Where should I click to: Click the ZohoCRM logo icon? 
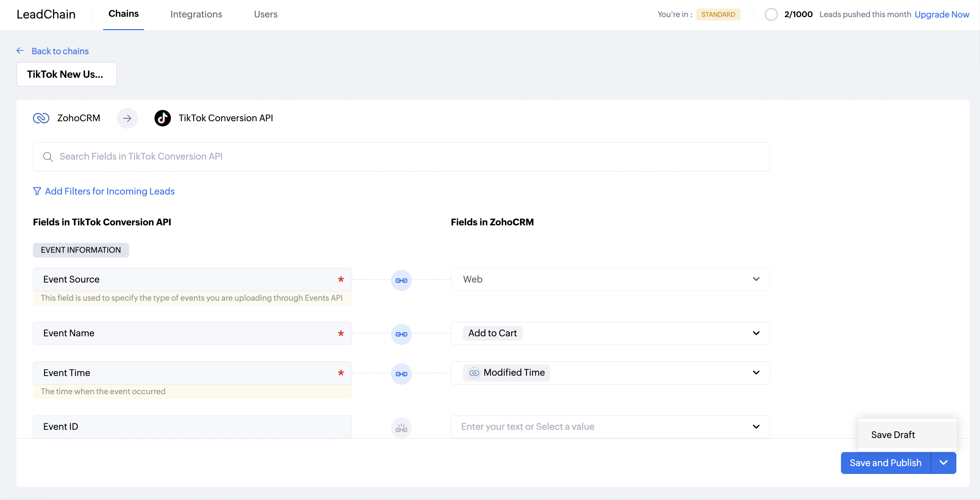pyautogui.click(x=41, y=118)
